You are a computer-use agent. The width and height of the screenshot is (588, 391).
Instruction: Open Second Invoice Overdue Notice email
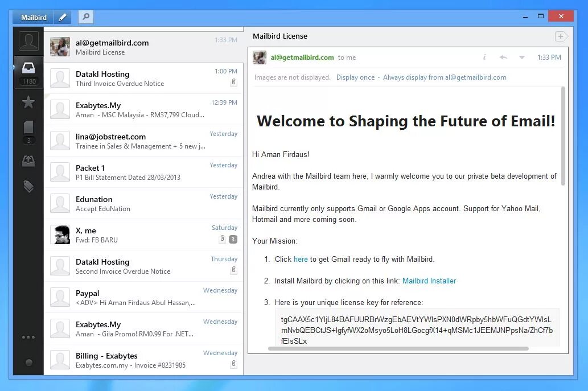[143, 266]
